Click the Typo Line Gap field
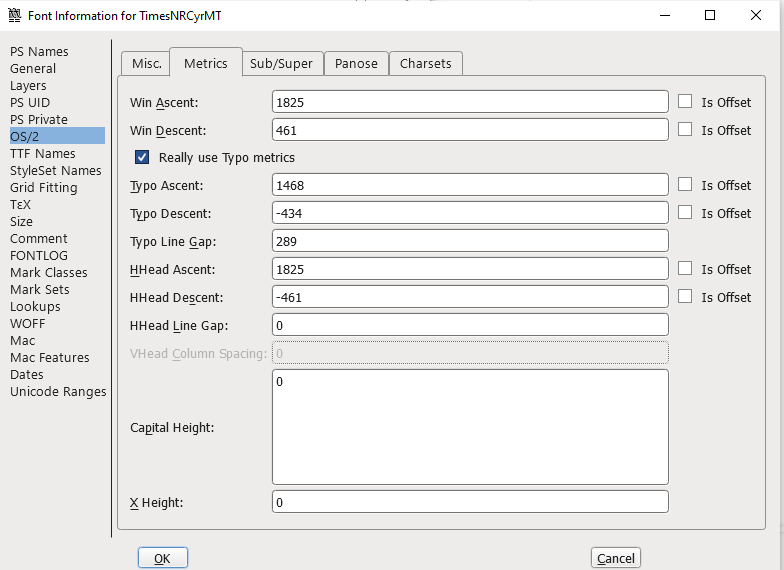784x570 pixels. 470,241
